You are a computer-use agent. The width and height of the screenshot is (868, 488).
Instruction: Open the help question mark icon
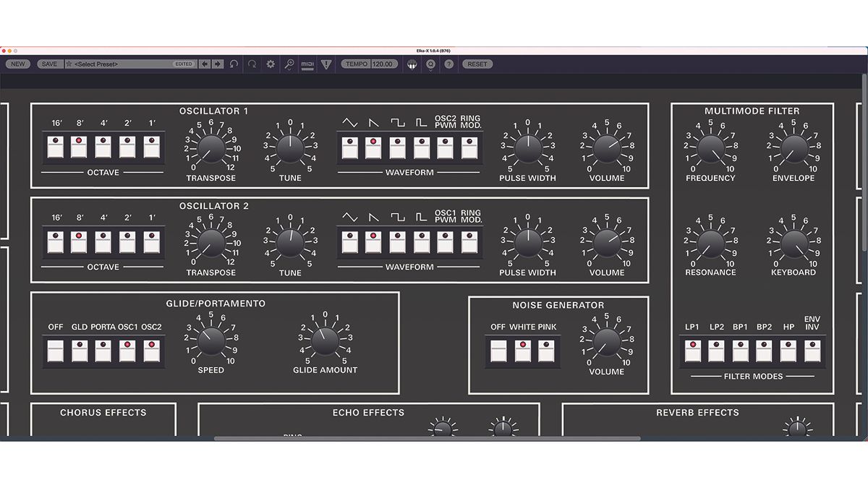[x=448, y=64]
